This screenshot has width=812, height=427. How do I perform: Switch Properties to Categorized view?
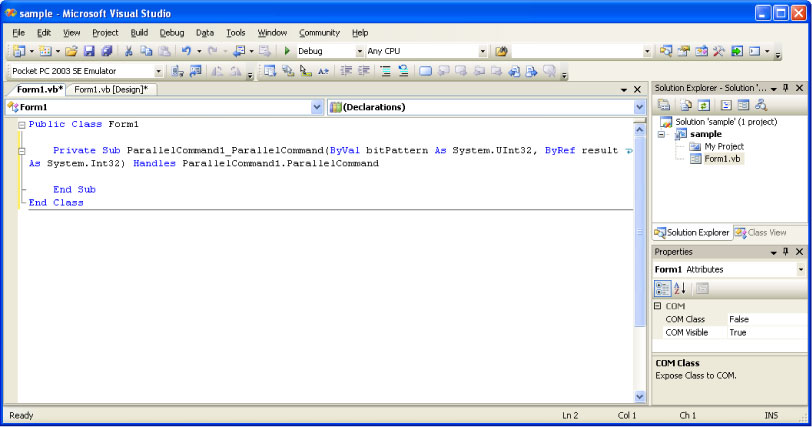click(662, 288)
